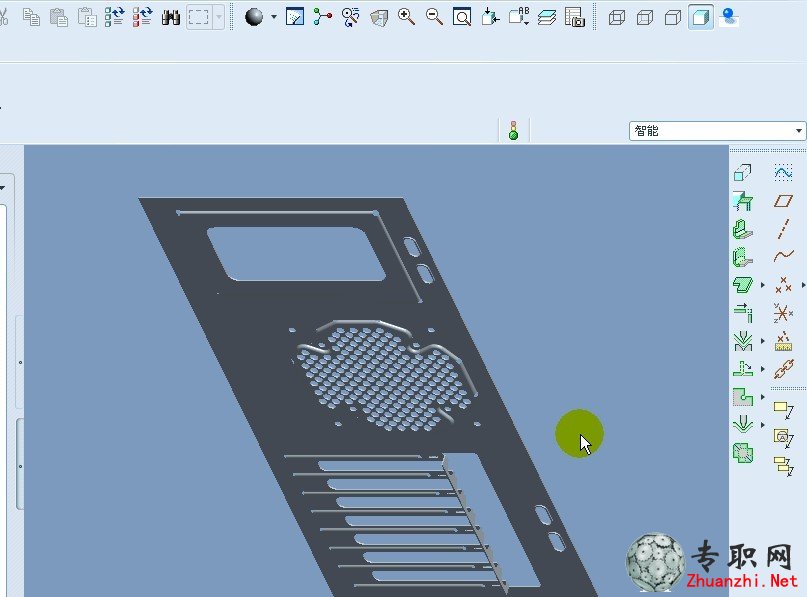
Task: Open the Layers stacked sheets icon
Action: coord(547,17)
